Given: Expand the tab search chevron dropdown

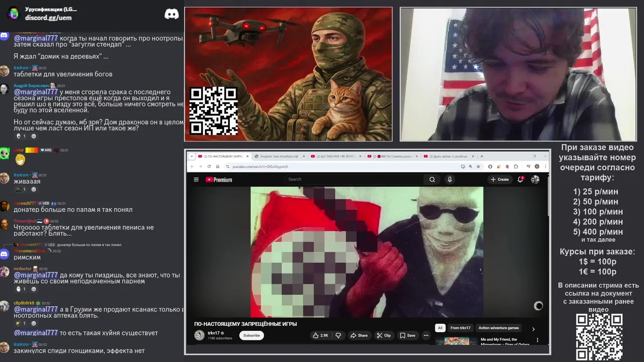Looking at the screenshot, I should point(191,156).
